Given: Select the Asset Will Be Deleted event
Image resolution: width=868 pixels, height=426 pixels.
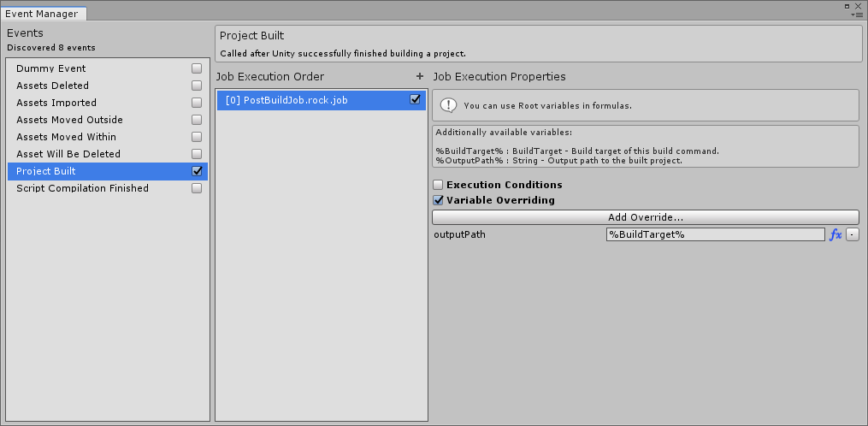Looking at the screenshot, I should 68,154.
